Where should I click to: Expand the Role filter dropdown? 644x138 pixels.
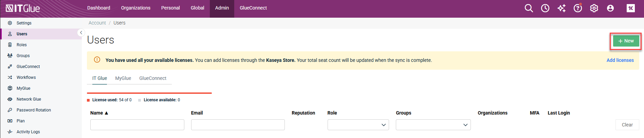pyautogui.click(x=358, y=125)
